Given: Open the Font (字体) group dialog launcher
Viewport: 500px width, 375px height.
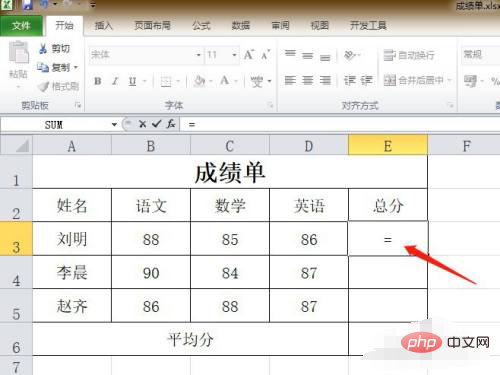Looking at the screenshot, I should [270, 106].
